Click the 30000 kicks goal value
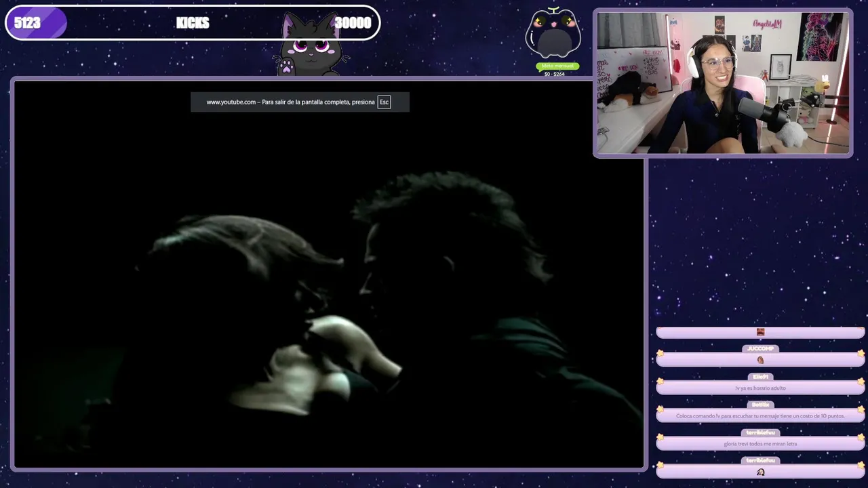Screen dimensions: 868x488 click(x=353, y=23)
